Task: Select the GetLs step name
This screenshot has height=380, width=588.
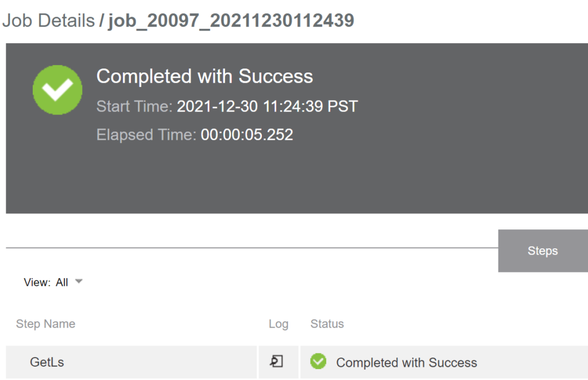Action: pyautogui.click(x=47, y=362)
